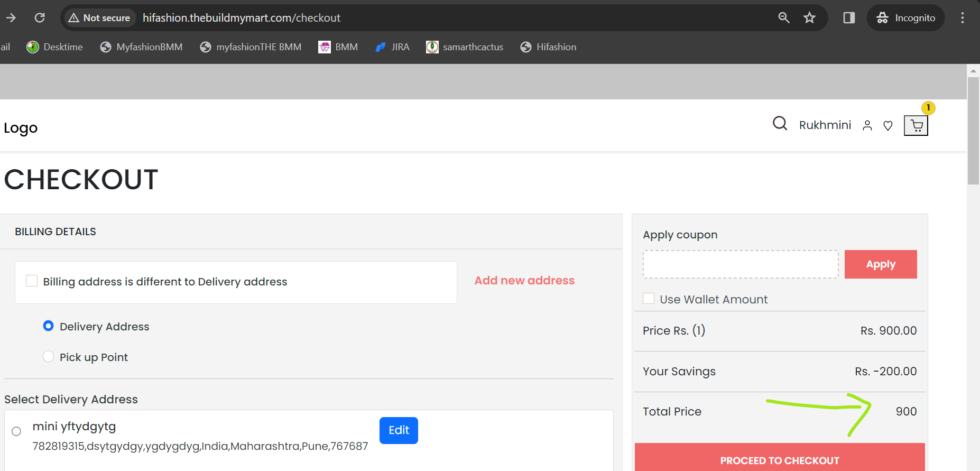Screen dimensions: 980x471
Task: Open the myfashionTHE BMM bookmark
Action: point(251,47)
